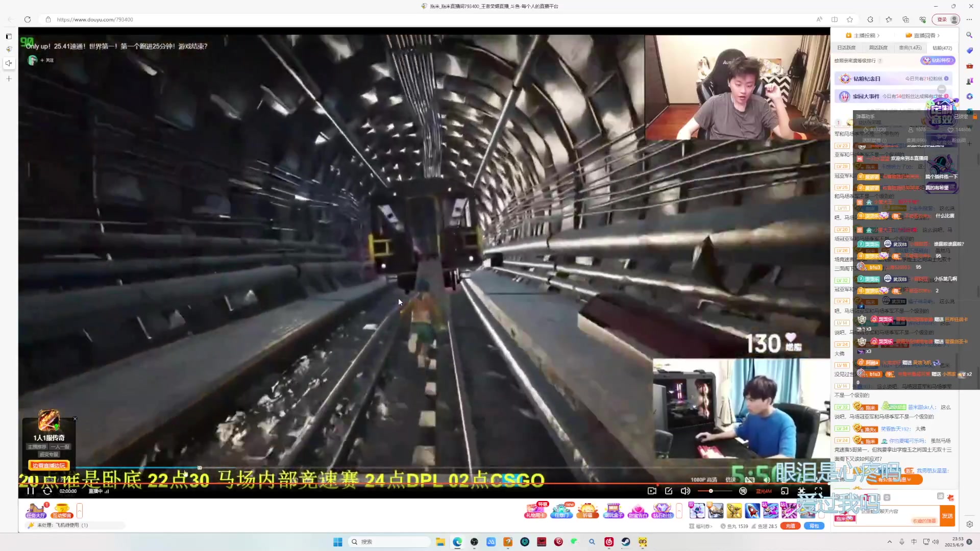Open the browser sidebar search icon
Screen dimensions: 980x551
pos(969,35)
